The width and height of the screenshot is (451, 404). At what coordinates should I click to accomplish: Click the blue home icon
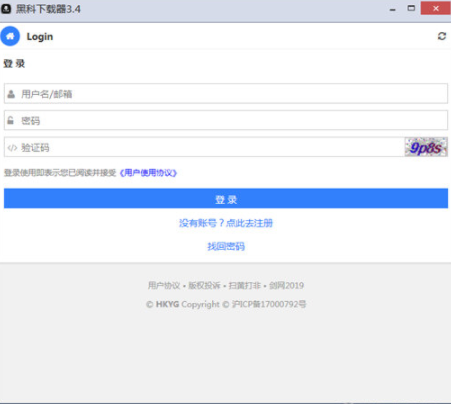coord(10,36)
